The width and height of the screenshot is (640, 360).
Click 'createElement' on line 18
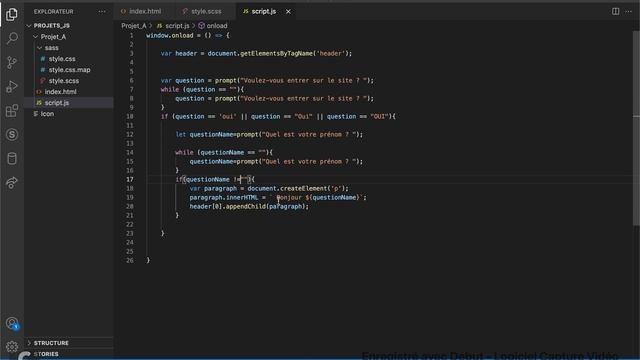click(303, 188)
